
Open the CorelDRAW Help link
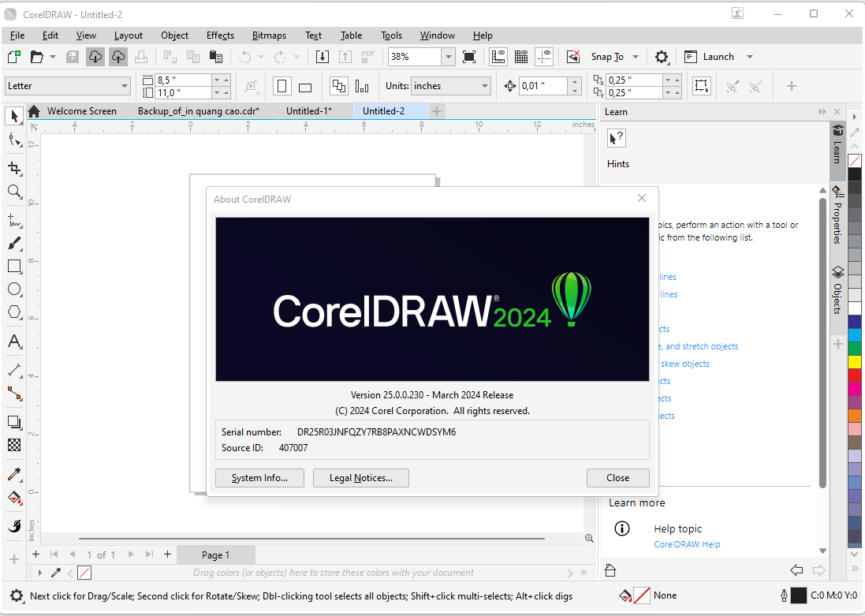click(687, 544)
